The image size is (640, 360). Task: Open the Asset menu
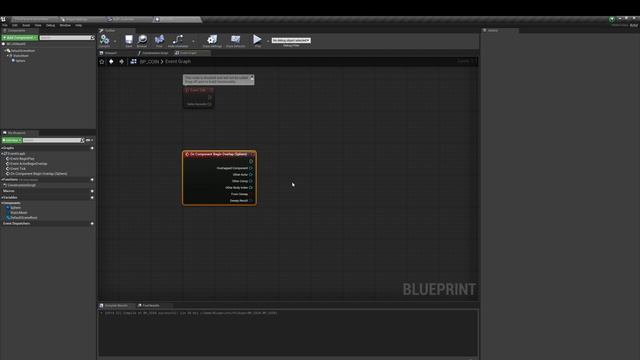coord(26,25)
